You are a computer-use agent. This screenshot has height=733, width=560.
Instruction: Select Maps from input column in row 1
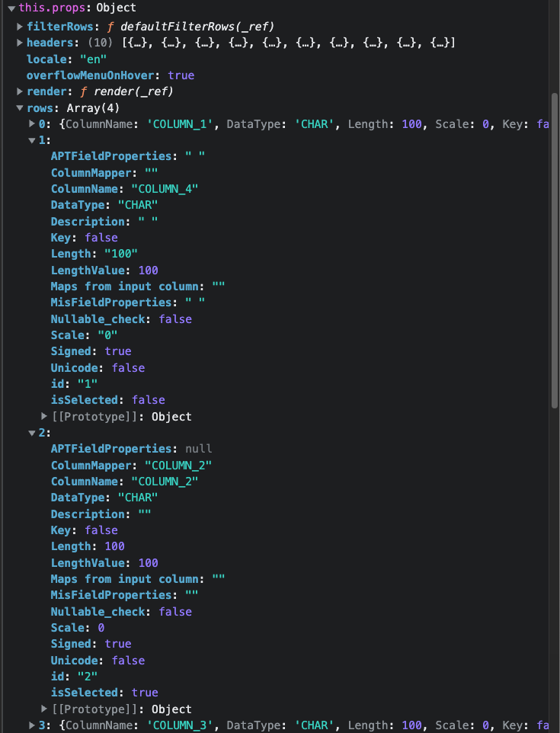[124, 286]
